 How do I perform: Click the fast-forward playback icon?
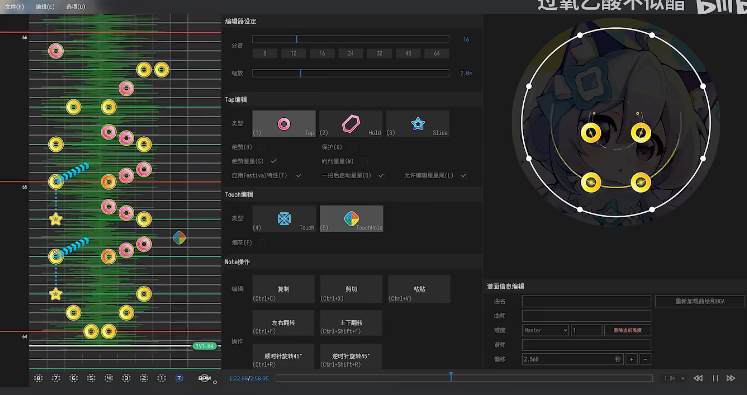coord(731,378)
